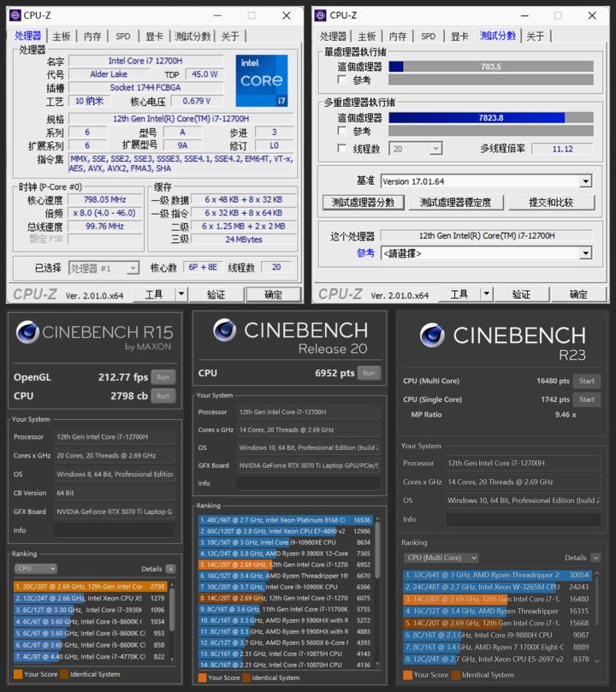Select R15 ranking row Intel Core i7-3930K

tap(91, 610)
